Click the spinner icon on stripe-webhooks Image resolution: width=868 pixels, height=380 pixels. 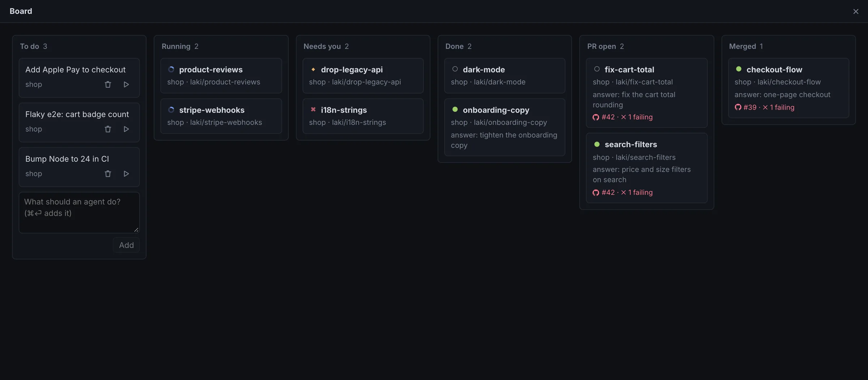[x=171, y=110]
